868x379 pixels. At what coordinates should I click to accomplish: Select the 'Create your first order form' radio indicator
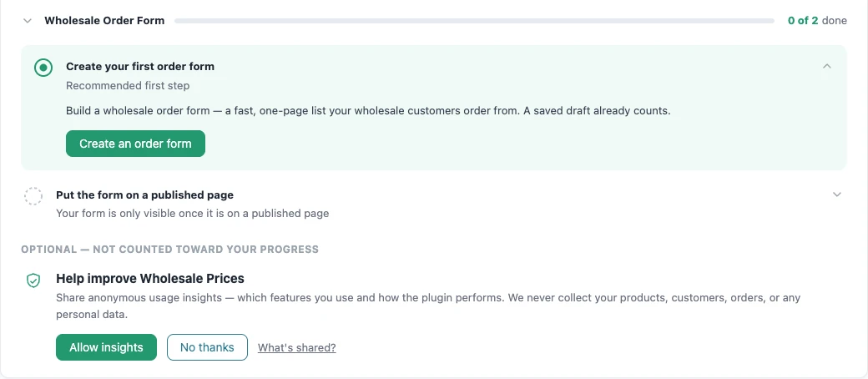tap(43, 68)
